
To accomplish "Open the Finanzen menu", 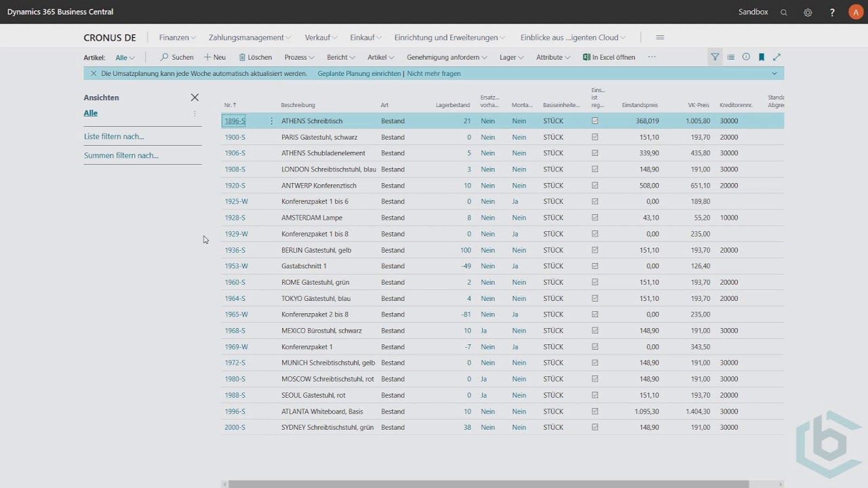I will [x=177, y=37].
